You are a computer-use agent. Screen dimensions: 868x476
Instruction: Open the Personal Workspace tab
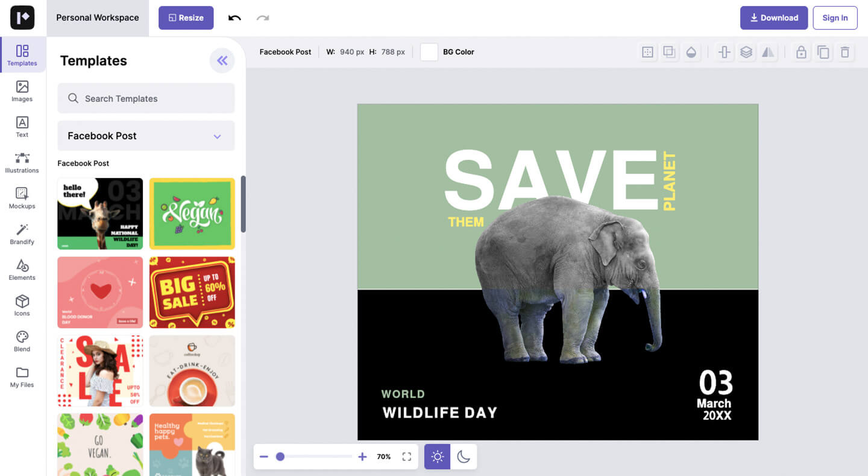coord(98,17)
